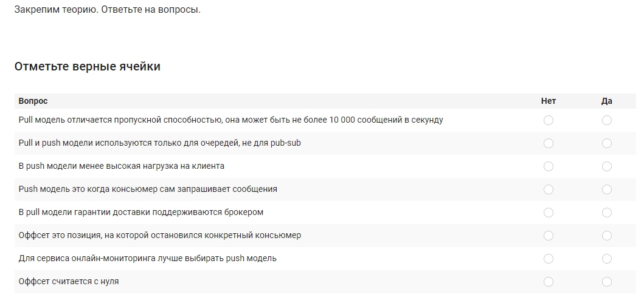The height and width of the screenshot is (300, 644).
Task: Select Нет for Pull модель пропускная способность question
Action: pyautogui.click(x=549, y=120)
